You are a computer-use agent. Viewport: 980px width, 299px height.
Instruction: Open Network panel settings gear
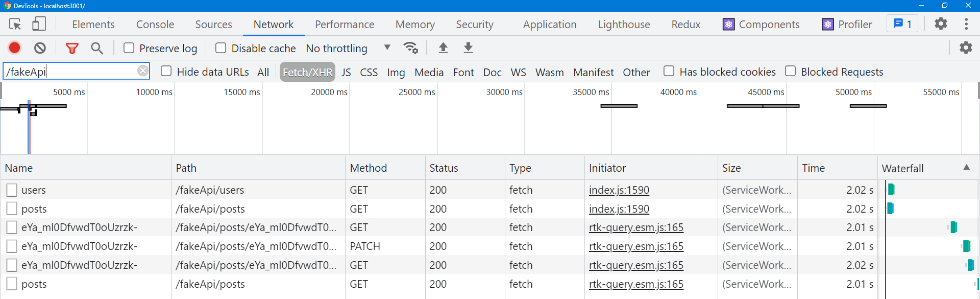tap(966, 48)
